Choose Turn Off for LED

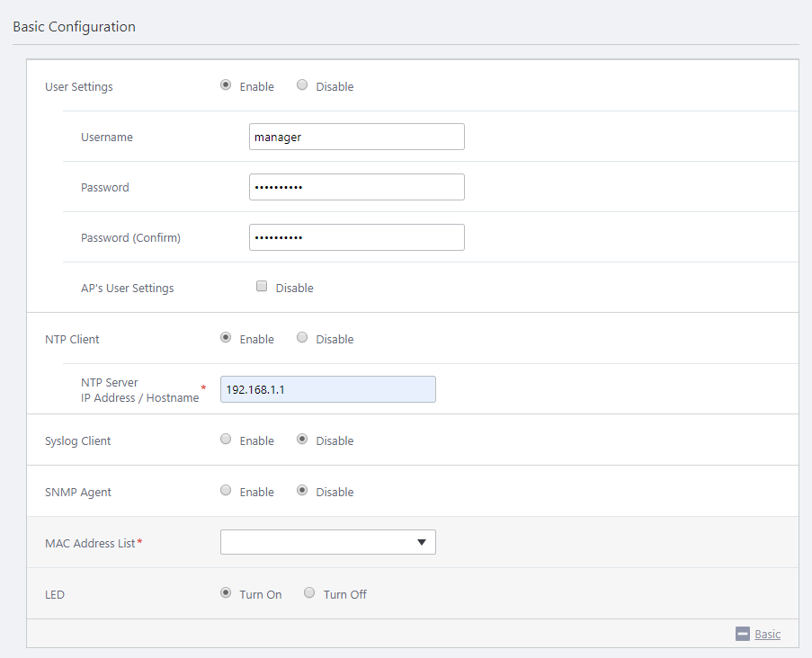[309, 593]
